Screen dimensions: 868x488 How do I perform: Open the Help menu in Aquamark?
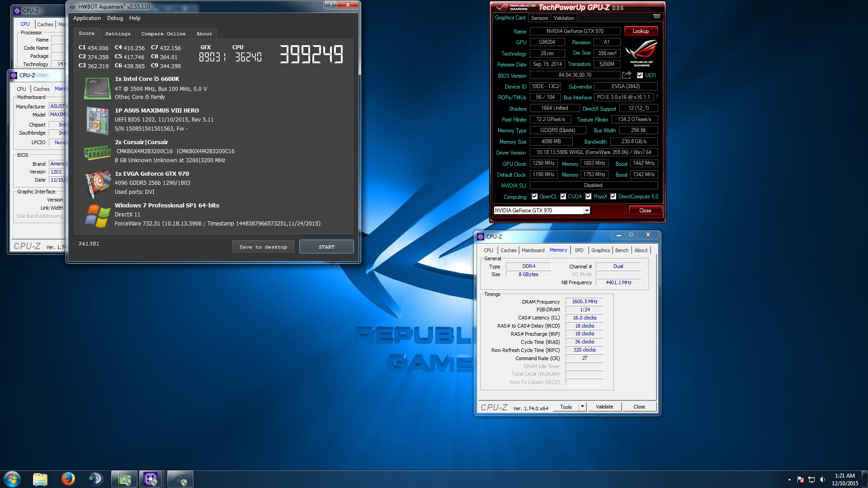[x=135, y=18]
